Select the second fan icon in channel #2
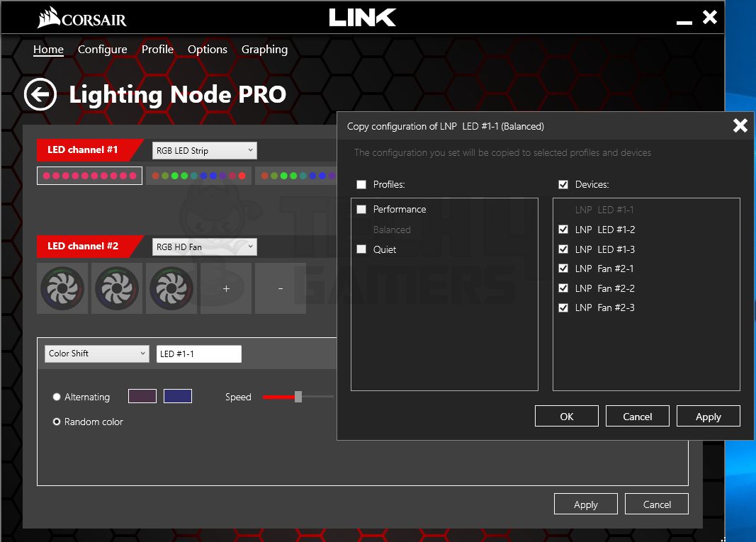Image resolution: width=756 pixels, height=542 pixels. tap(117, 288)
